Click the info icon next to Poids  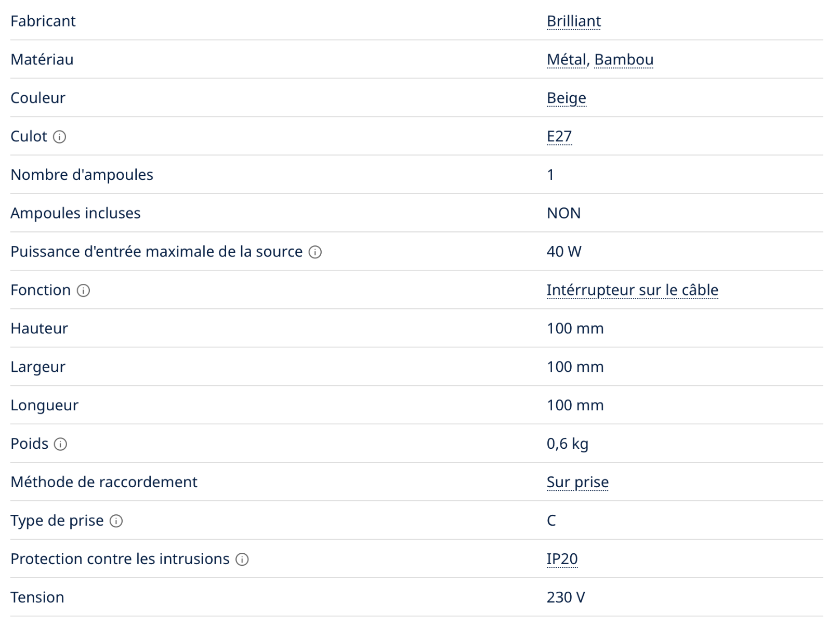pos(60,444)
